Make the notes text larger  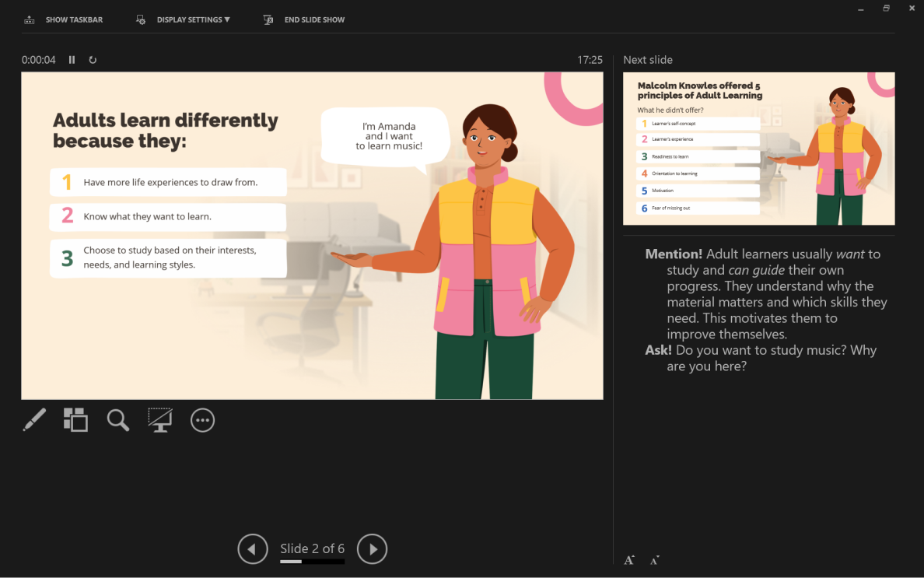[629, 560]
